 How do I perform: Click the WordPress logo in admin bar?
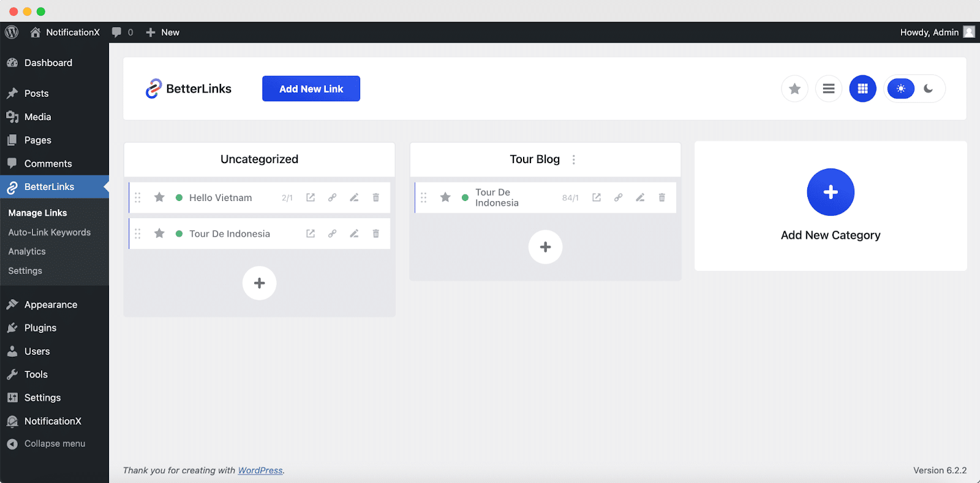tap(12, 32)
